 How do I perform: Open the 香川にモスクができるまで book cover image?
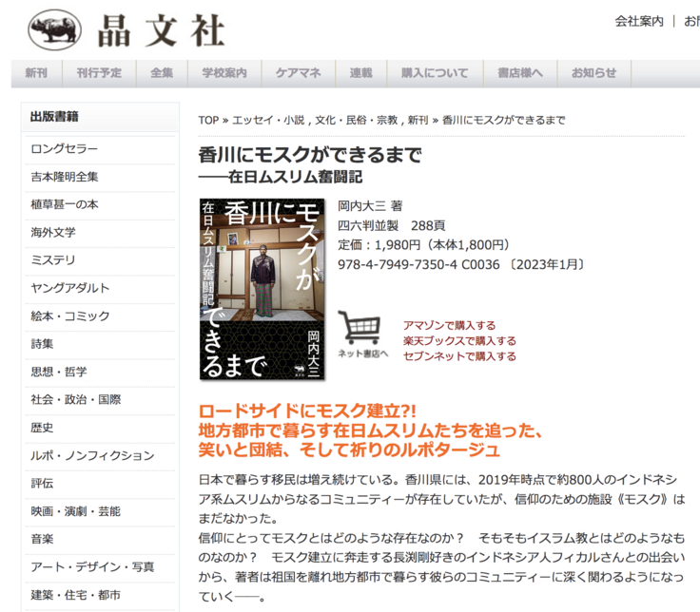coord(262,289)
